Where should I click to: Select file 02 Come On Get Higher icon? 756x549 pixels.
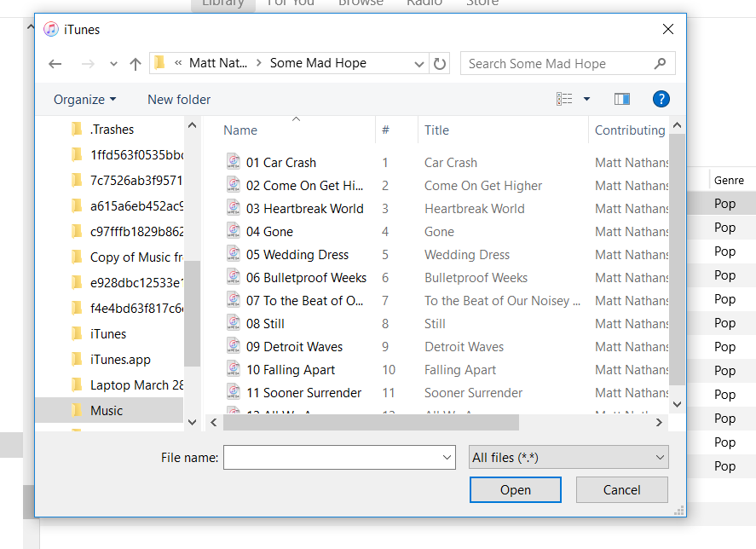pos(234,184)
